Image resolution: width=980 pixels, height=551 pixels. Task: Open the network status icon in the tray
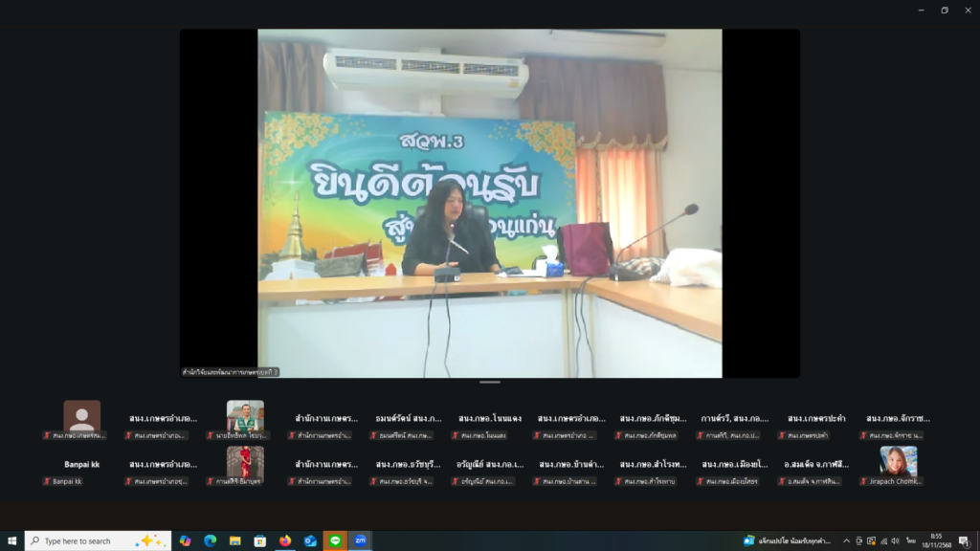[x=882, y=540]
